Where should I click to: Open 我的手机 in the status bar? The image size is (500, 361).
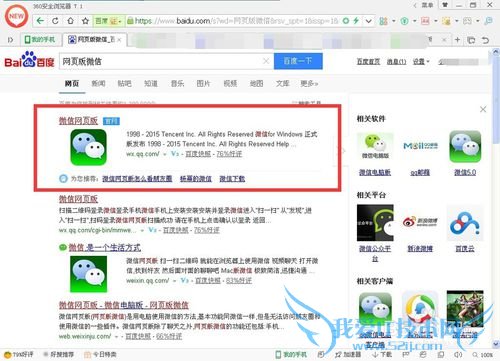coord(291,355)
